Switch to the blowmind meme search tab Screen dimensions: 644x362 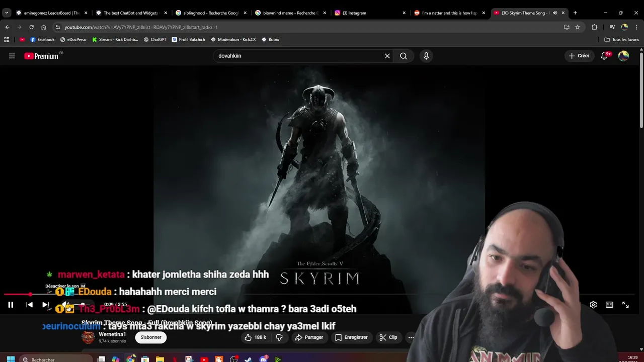click(290, 13)
